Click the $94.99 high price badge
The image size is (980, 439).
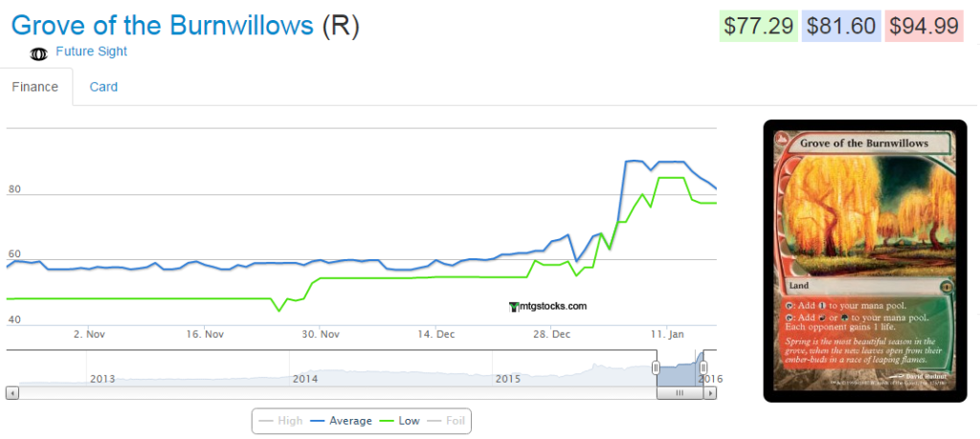pos(924,26)
